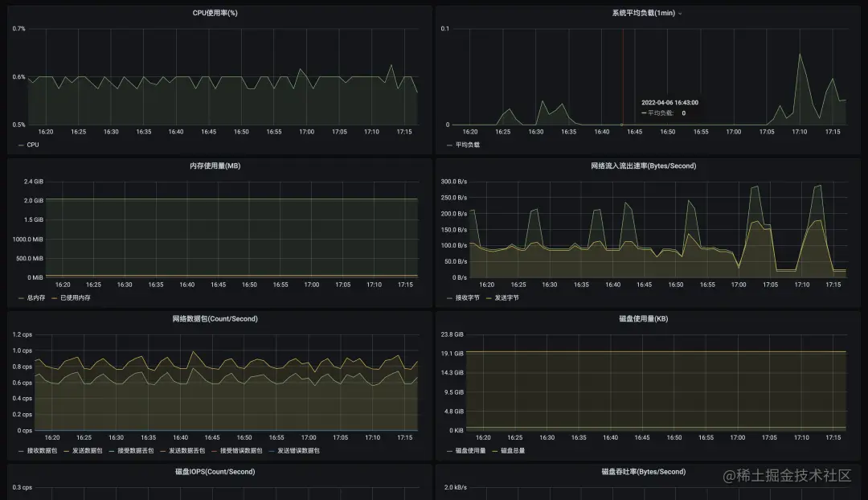868x500 pixels.
Task: Click the chevron beside 系统平均负载(1min) title
Action: coord(680,14)
